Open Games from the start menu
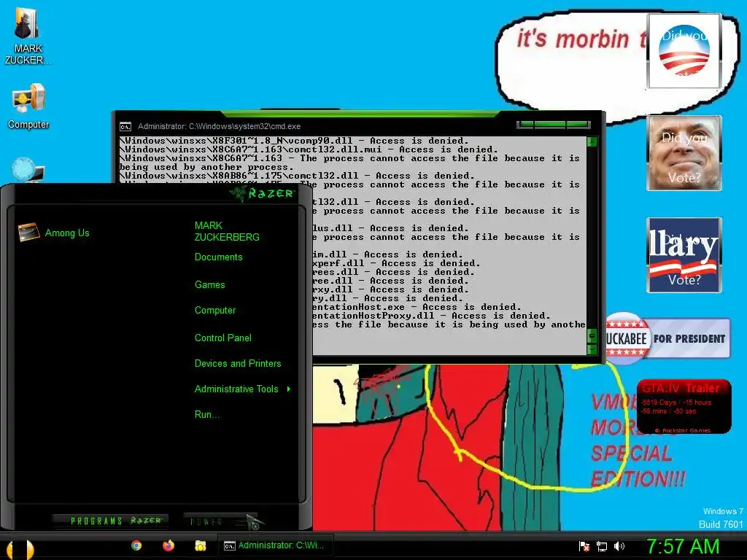747x560 pixels. coord(209,285)
